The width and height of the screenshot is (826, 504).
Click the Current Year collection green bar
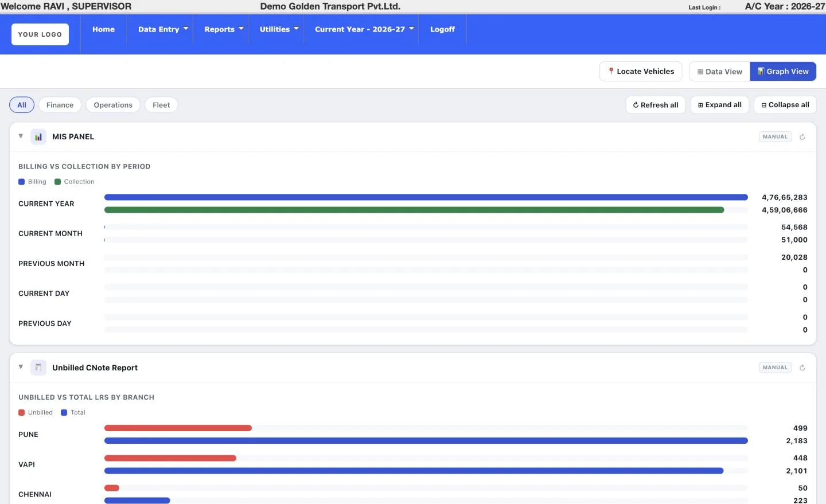coord(414,210)
